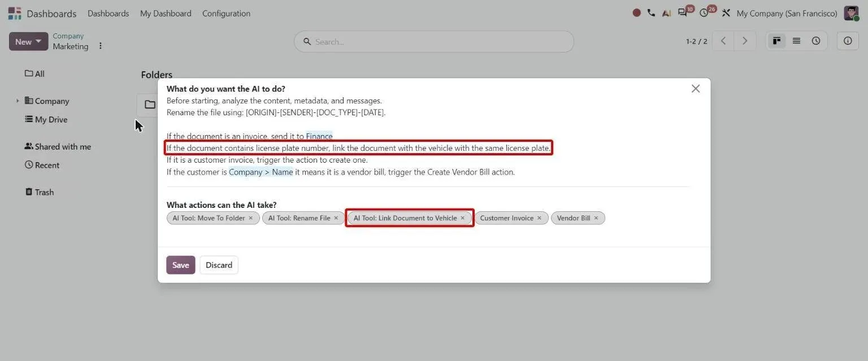Remove the 'Vendor Bill' action tag
The width and height of the screenshot is (868, 361).
tap(596, 218)
